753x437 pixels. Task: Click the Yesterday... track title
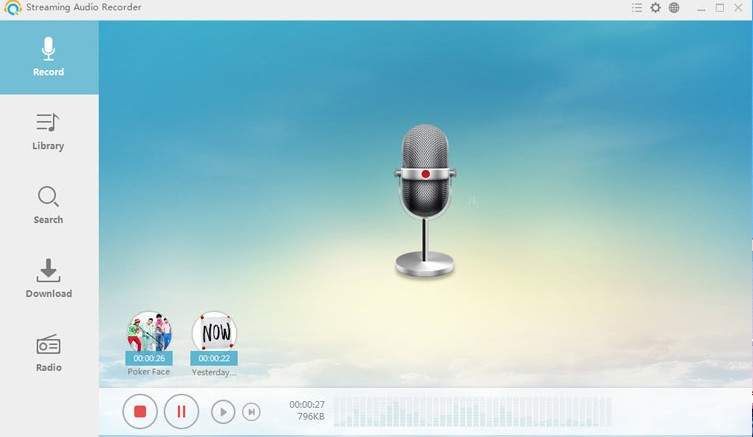[214, 372]
